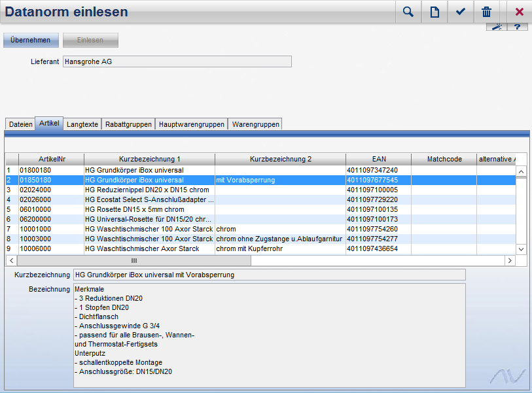Click the horizontal scroll left arrow
Screen dimensions: 532x393
click(x=12, y=260)
